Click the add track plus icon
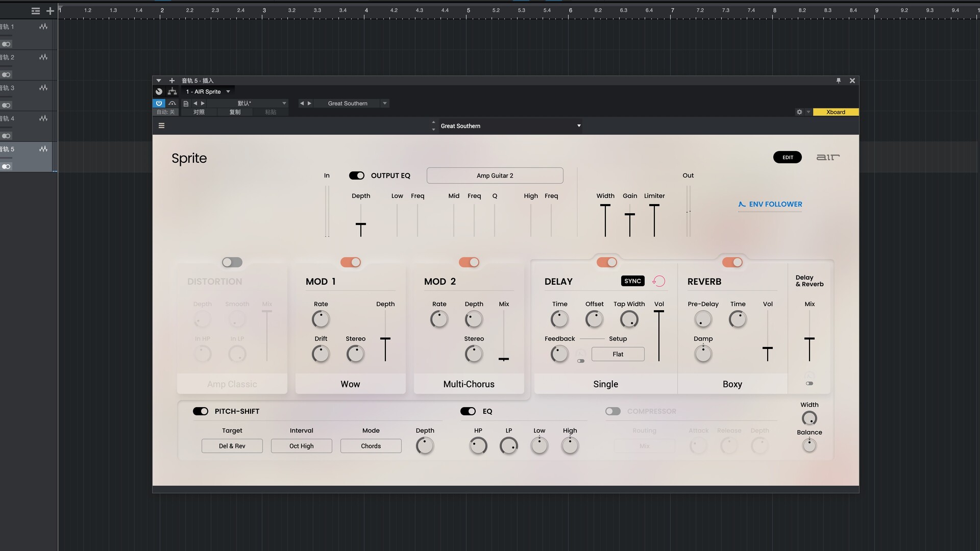 tap(50, 11)
